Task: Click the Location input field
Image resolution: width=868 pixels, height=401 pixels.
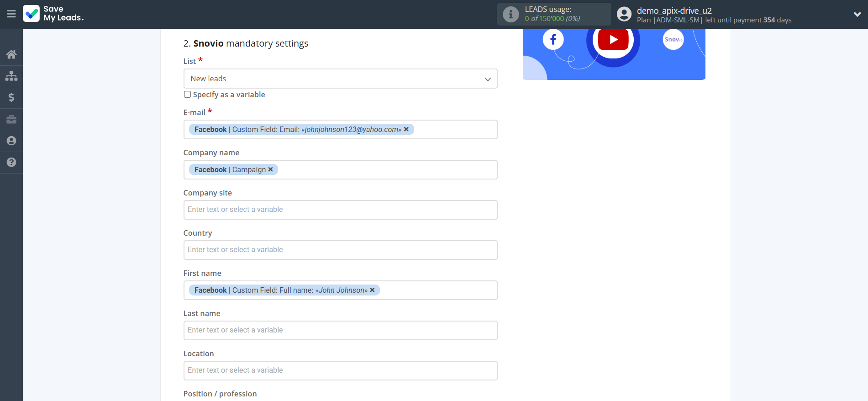Action: (340, 370)
